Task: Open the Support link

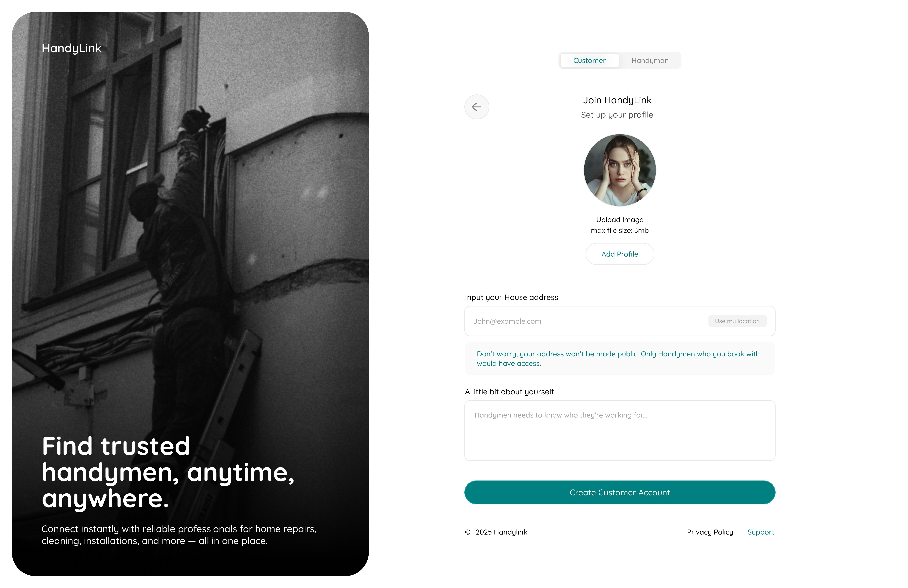Action: (761, 532)
